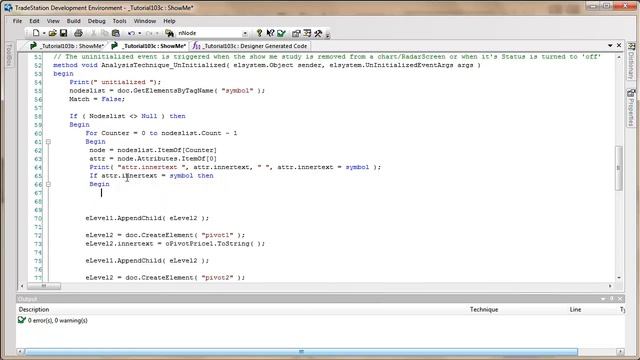Click the Print toolbar icon
Screen dimensions: 640x360
78,33
